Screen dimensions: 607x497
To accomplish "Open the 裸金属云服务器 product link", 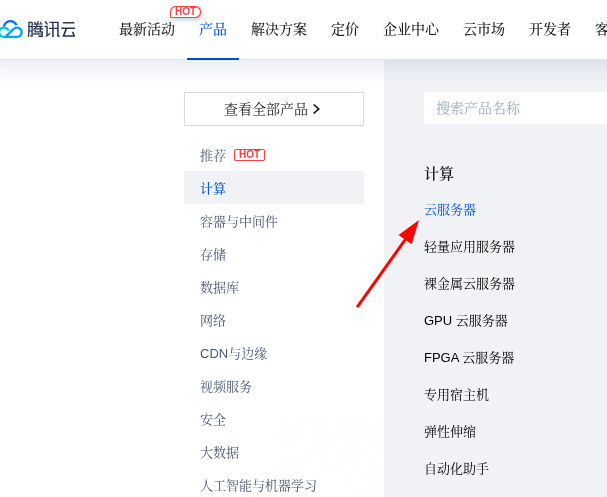I will (470, 284).
